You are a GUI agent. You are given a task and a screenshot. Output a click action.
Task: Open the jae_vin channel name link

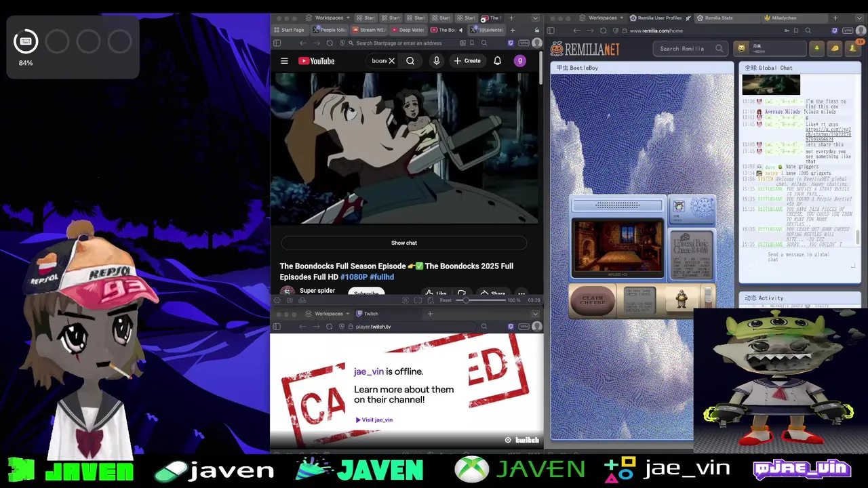coord(368,371)
